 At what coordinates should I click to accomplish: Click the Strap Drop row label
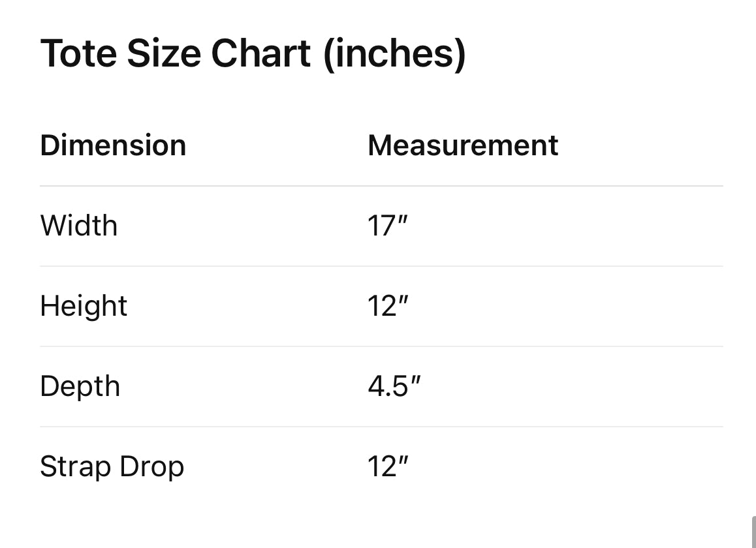(x=112, y=467)
